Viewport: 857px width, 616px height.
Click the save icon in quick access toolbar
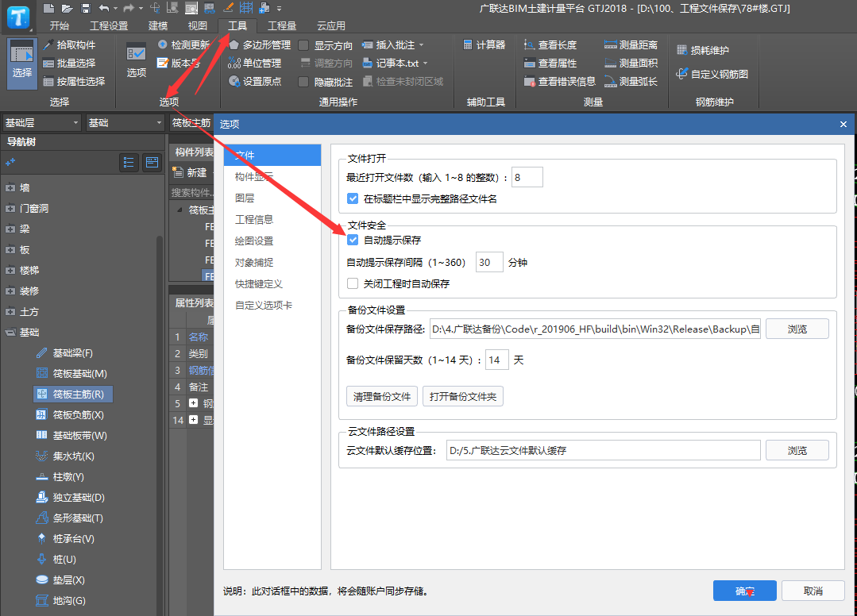click(85, 8)
